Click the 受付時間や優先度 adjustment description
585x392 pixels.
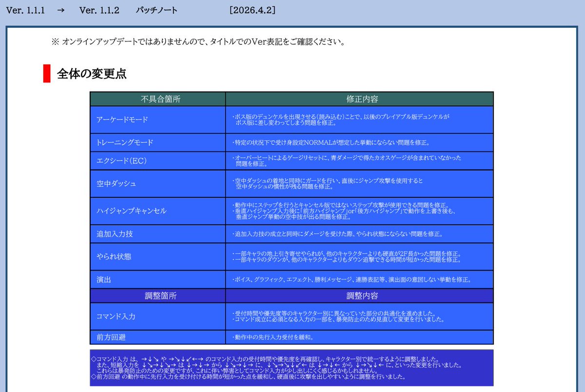tap(334, 313)
